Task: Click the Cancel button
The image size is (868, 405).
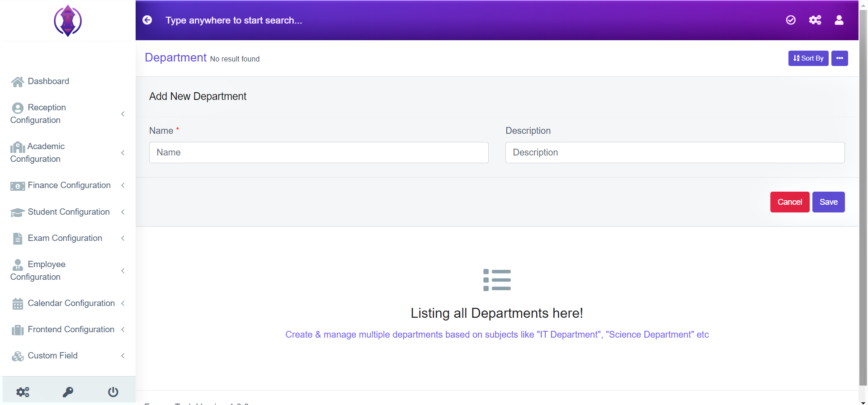Action: (790, 202)
